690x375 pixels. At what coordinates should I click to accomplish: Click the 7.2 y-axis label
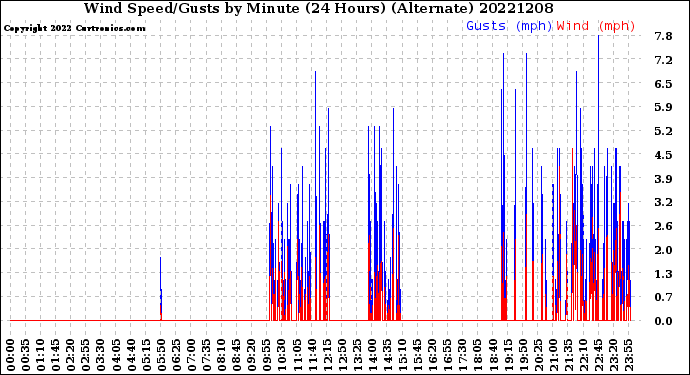(663, 60)
